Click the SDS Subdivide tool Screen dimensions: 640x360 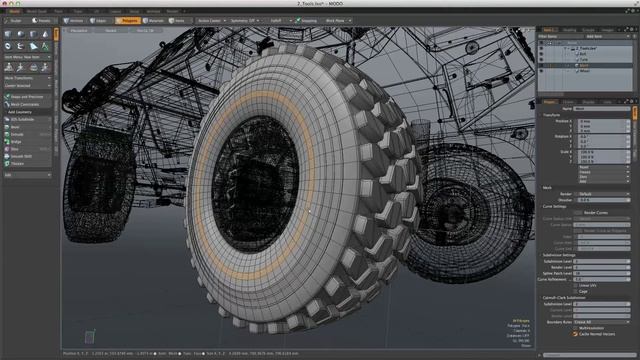click(x=27, y=120)
